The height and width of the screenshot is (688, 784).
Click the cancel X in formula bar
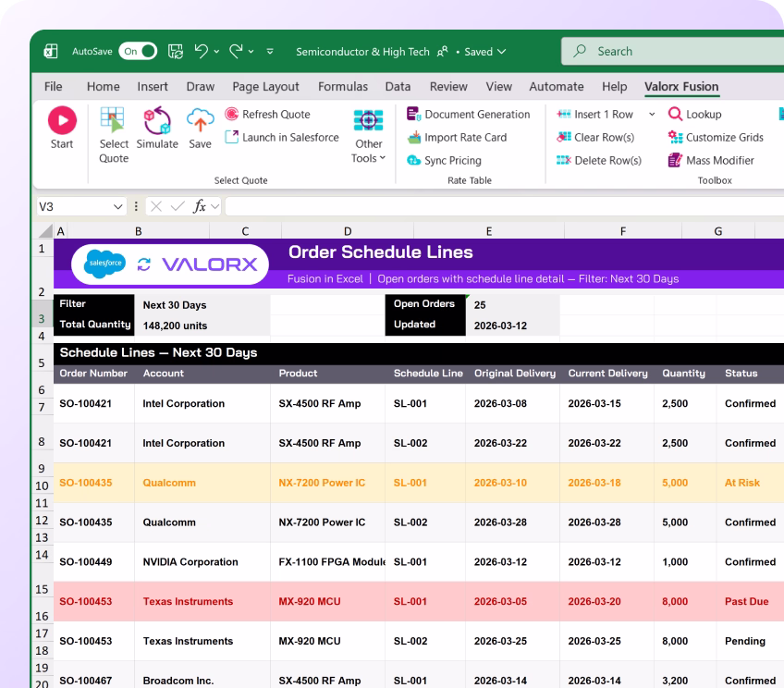point(156,206)
